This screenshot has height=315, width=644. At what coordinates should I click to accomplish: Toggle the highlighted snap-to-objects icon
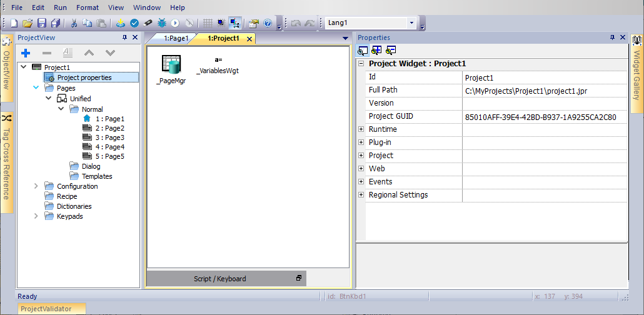pos(235,23)
